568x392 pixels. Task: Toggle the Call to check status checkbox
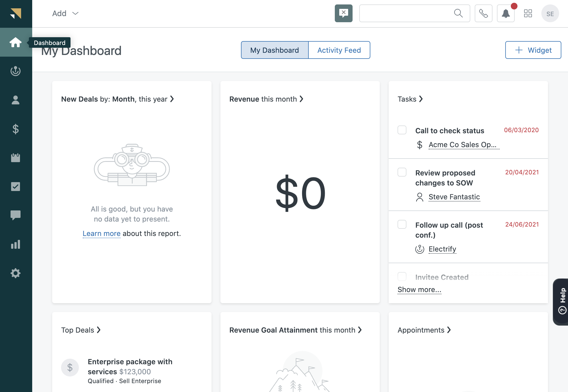402,130
